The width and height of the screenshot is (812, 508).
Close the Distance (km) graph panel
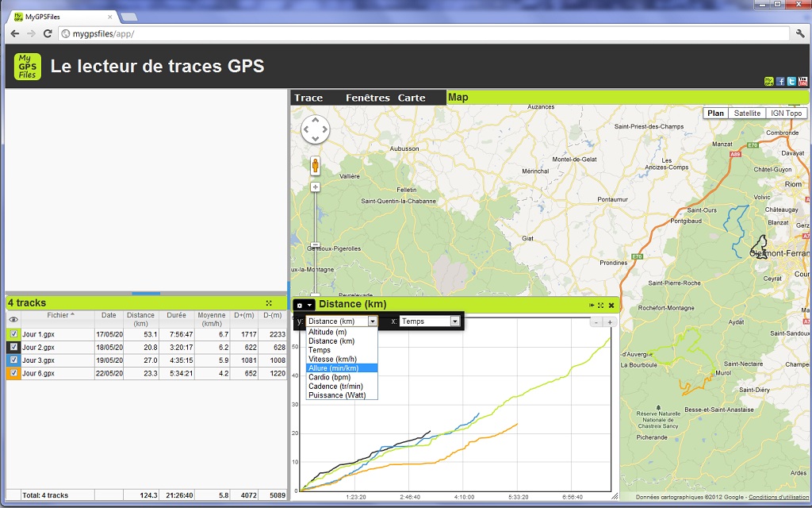(611, 306)
